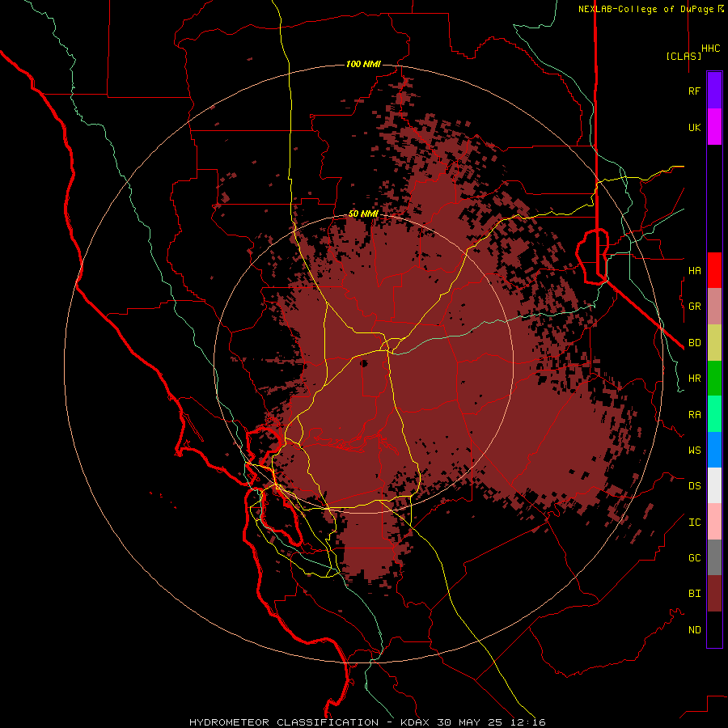Click the RF purple legend swatch
Screen dimensions: 728x728
tap(714, 91)
